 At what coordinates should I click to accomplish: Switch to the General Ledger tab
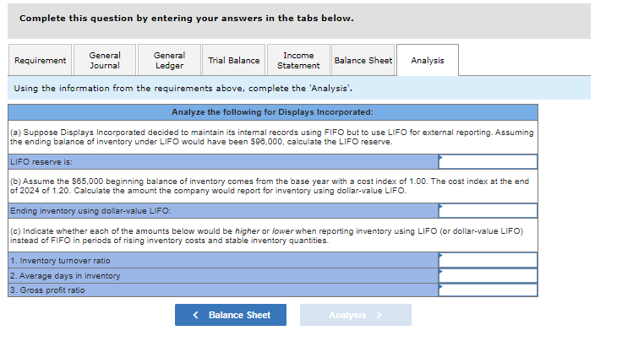coord(169,60)
